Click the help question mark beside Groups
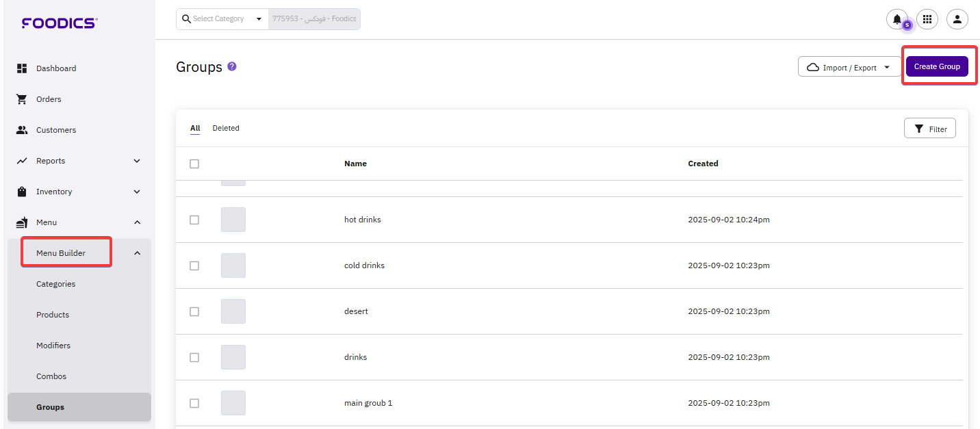Screen dimensions: 980x429 pyautogui.click(x=232, y=66)
